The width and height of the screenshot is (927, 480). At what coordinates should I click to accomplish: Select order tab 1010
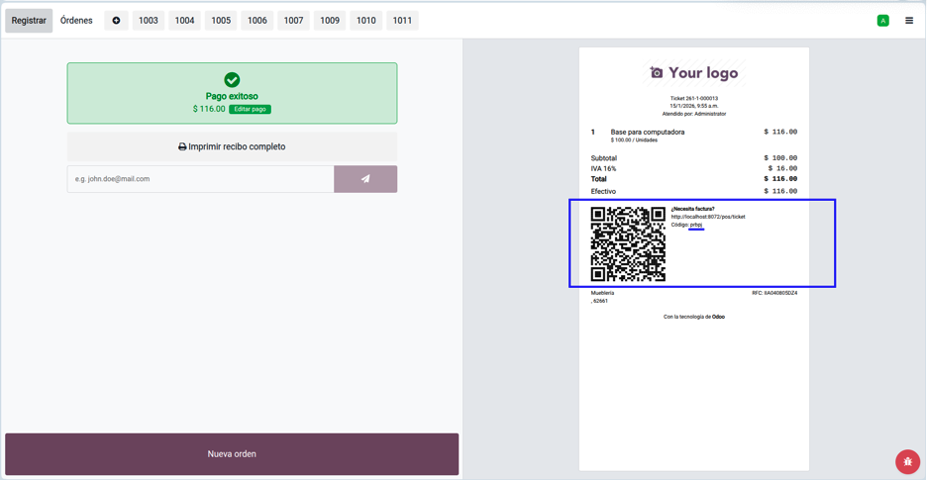click(366, 21)
